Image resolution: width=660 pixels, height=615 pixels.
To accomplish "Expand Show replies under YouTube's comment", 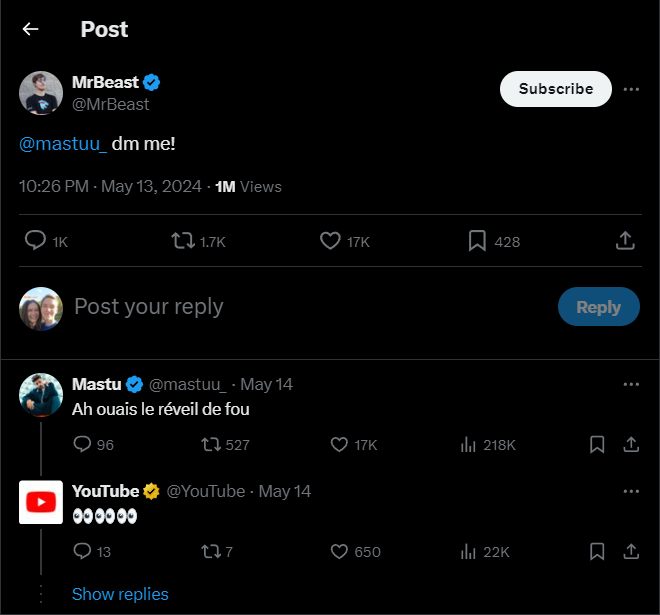I will point(120,594).
